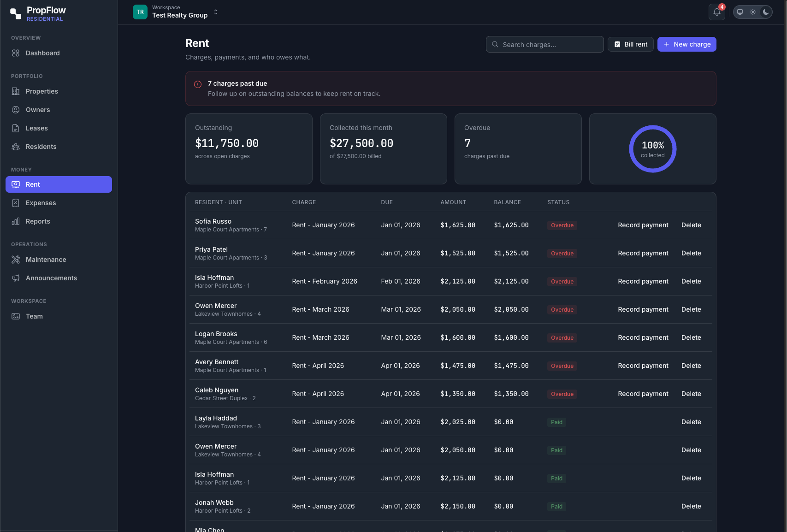787x532 pixels.
Task: Click the Bill rent button
Action: click(631, 44)
